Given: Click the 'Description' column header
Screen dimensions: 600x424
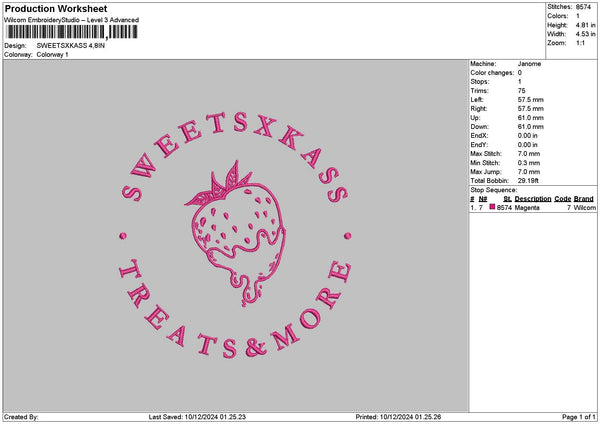Looking at the screenshot, I should tap(533, 199).
